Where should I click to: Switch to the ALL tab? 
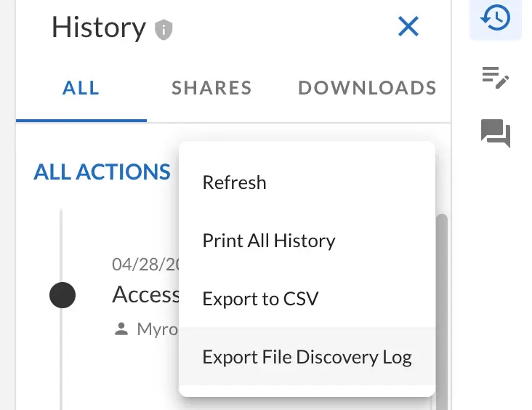[x=81, y=89]
